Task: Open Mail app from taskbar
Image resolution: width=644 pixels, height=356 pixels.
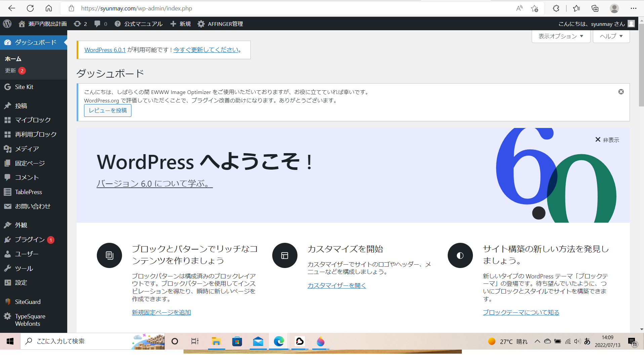Action: pos(258,341)
